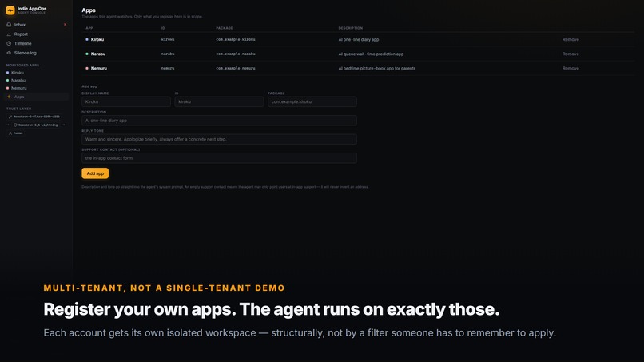Click the 'DESCRIPTION' column header
This screenshot has height=362, width=644.
[350, 28]
